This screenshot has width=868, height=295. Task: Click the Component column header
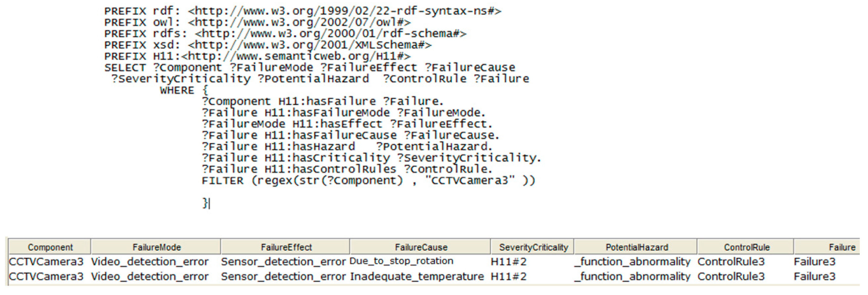pyautogui.click(x=50, y=247)
